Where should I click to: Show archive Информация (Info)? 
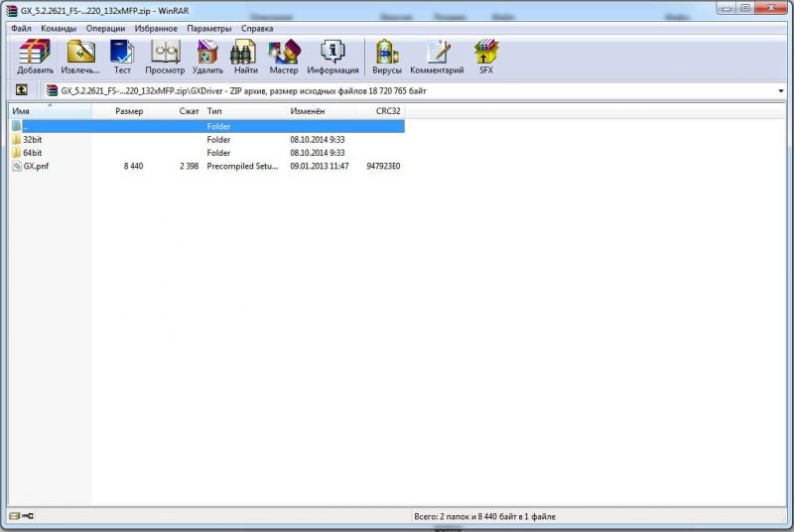click(332, 57)
